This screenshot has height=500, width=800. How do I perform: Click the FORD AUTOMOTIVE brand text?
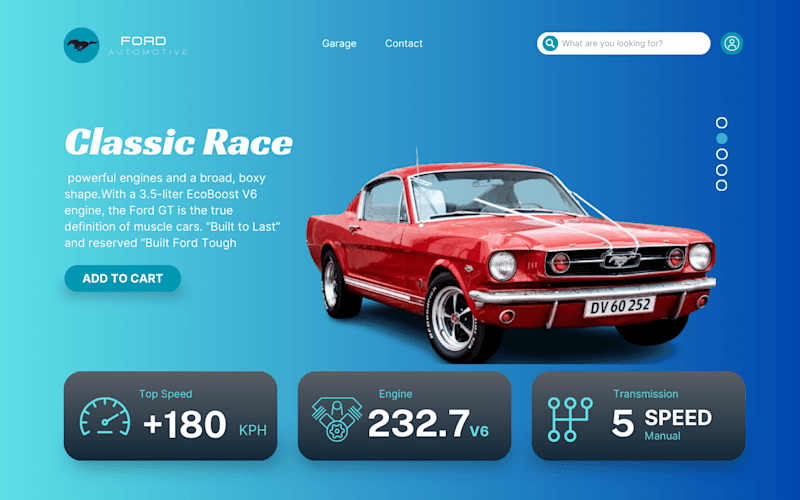pyautogui.click(x=148, y=45)
